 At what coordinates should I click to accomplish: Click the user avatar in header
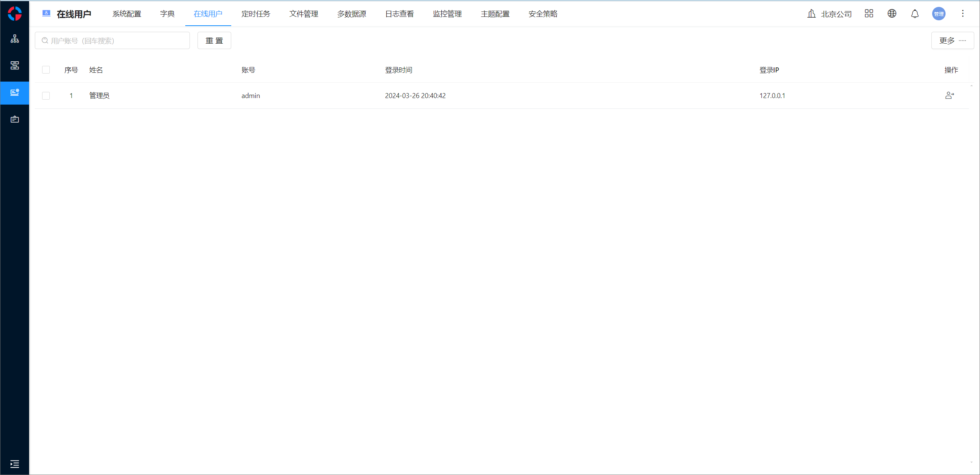939,14
